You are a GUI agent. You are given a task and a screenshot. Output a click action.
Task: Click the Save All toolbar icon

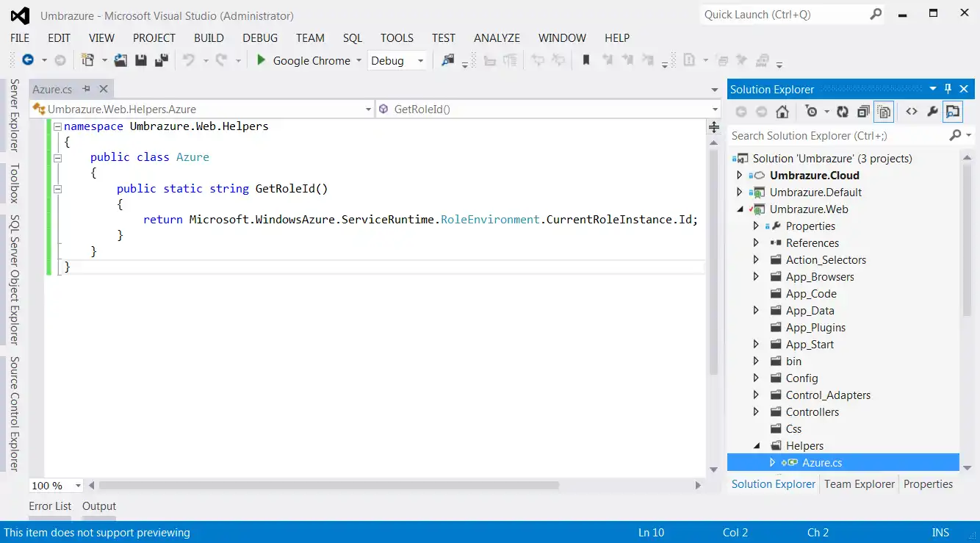(161, 60)
